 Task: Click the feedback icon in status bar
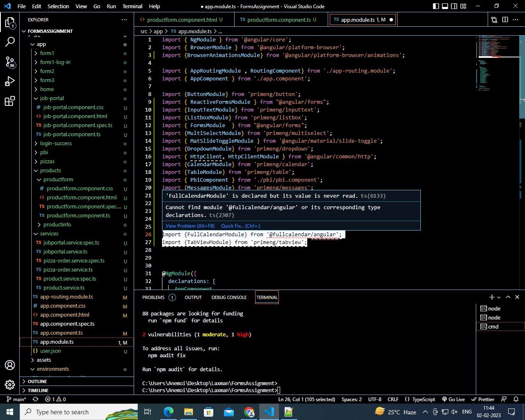[x=504, y=399]
